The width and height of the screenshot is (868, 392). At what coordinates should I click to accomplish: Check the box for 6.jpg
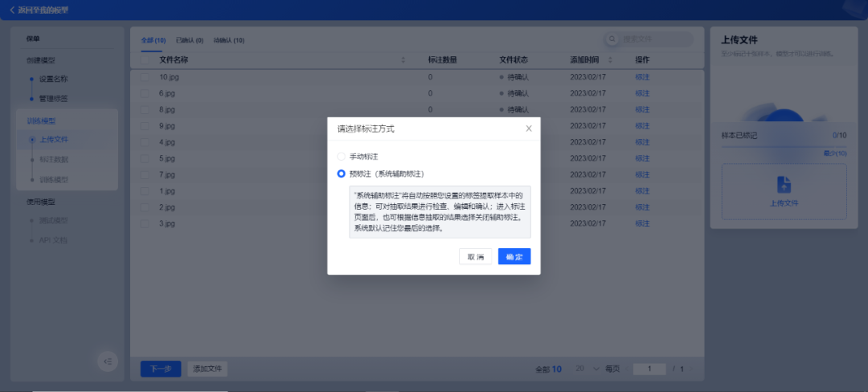145,93
